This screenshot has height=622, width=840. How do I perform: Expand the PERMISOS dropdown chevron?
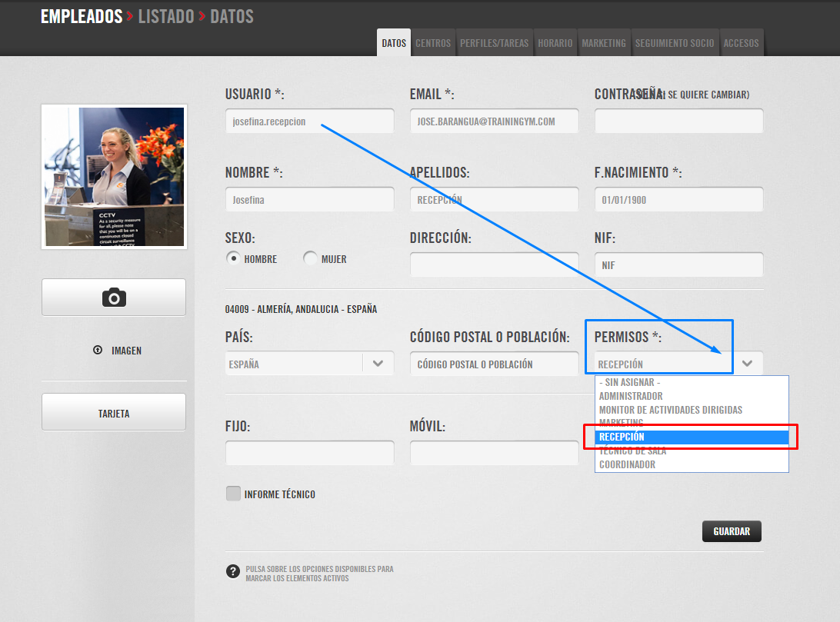(748, 364)
